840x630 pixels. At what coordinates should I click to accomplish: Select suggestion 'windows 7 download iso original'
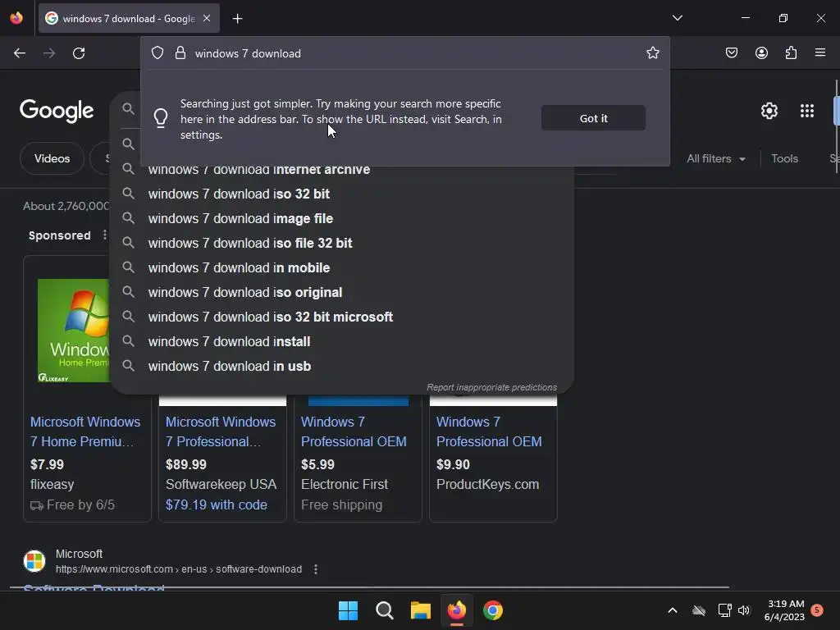[x=341, y=293]
